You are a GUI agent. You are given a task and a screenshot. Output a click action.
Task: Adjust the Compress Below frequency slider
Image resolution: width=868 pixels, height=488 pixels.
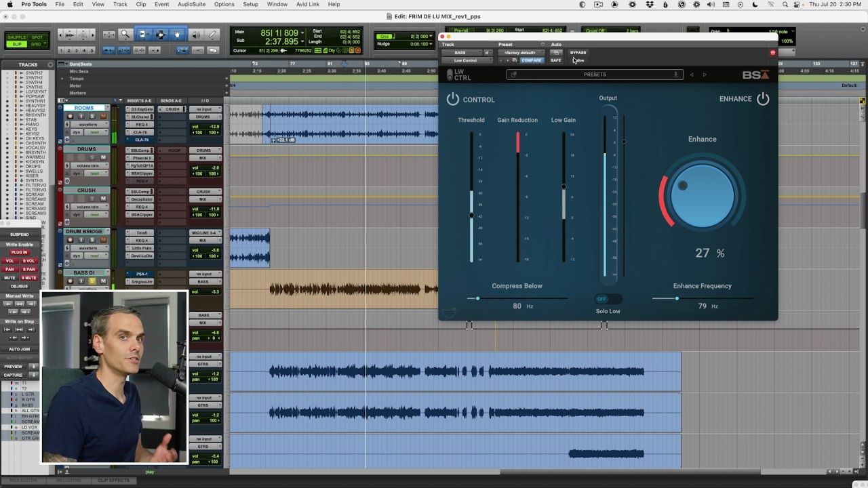(477, 298)
